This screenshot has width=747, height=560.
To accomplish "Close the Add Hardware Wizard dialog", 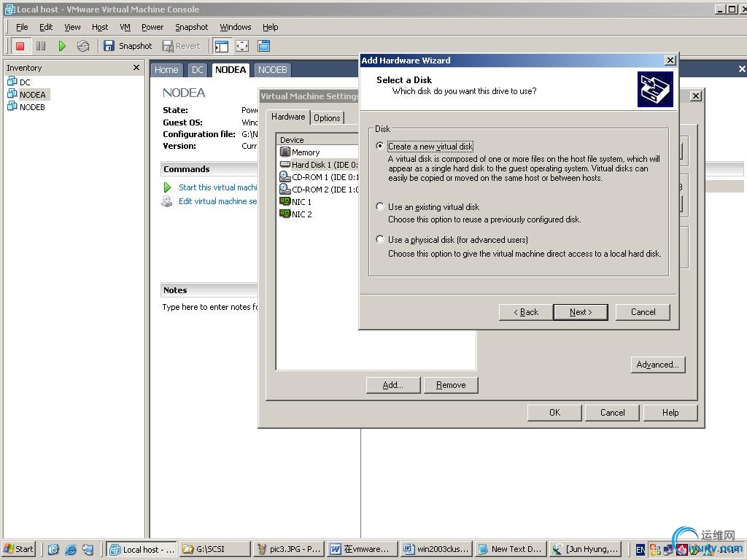I will (670, 60).
